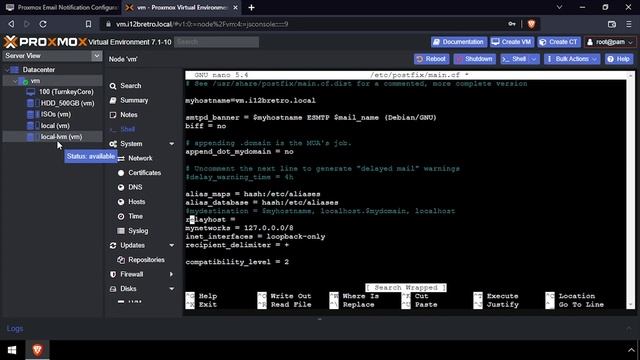Click the bookmark icon in the browser toolbar
640x360 pixels.
click(x=88, y=24)
